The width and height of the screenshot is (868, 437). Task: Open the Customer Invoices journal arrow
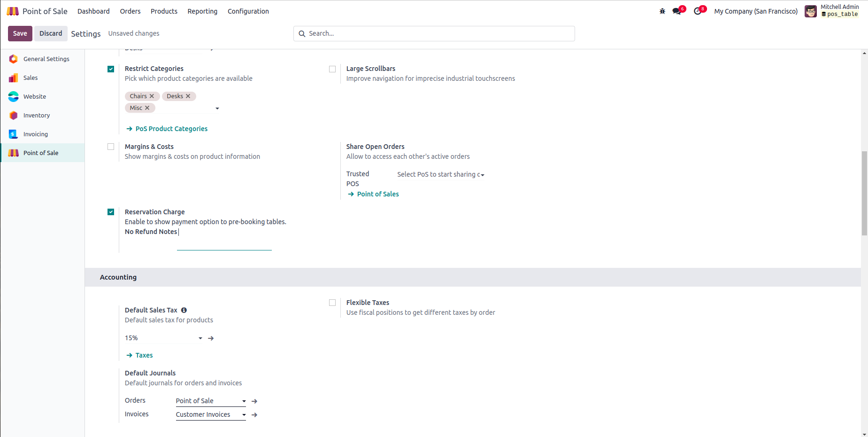(254, 415)
